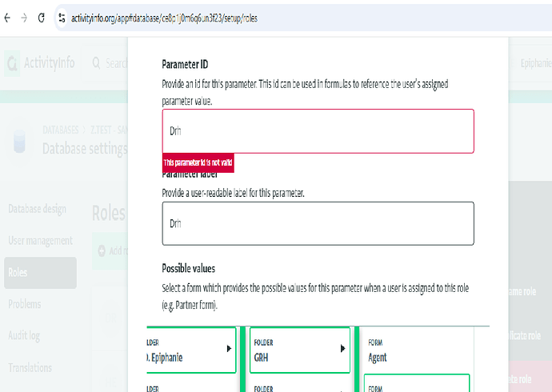The height and width of the screenshot is (392, 552).
Task: Reload the page with the refresh icon
Action: click(x=41, y=18)
